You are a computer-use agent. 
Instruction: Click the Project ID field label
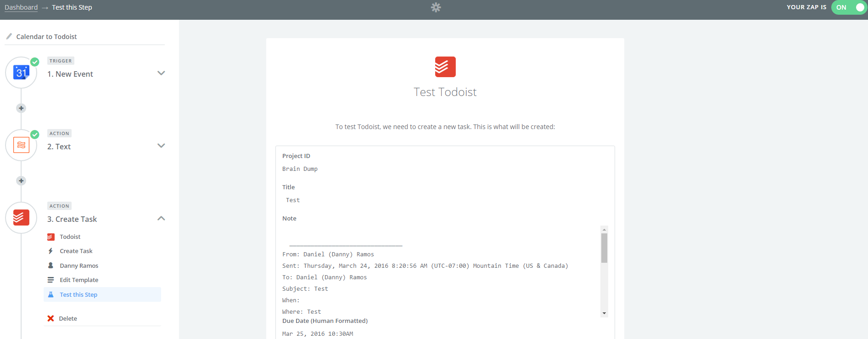(296, 156)
